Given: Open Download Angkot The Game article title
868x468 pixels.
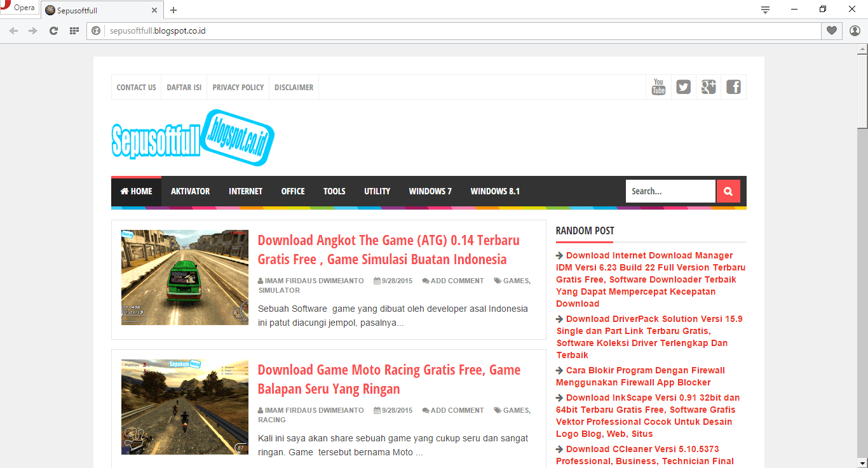Looking at the screenshot, I should 388,250.
